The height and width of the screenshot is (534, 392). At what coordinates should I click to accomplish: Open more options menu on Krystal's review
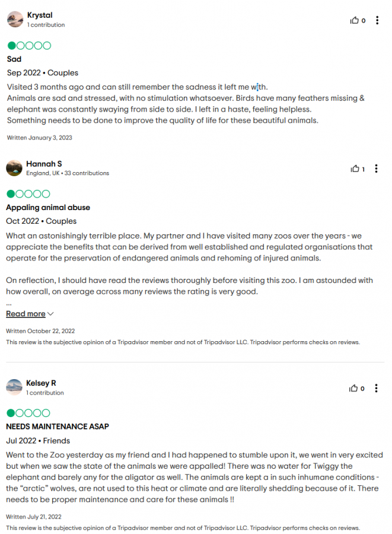377,20
